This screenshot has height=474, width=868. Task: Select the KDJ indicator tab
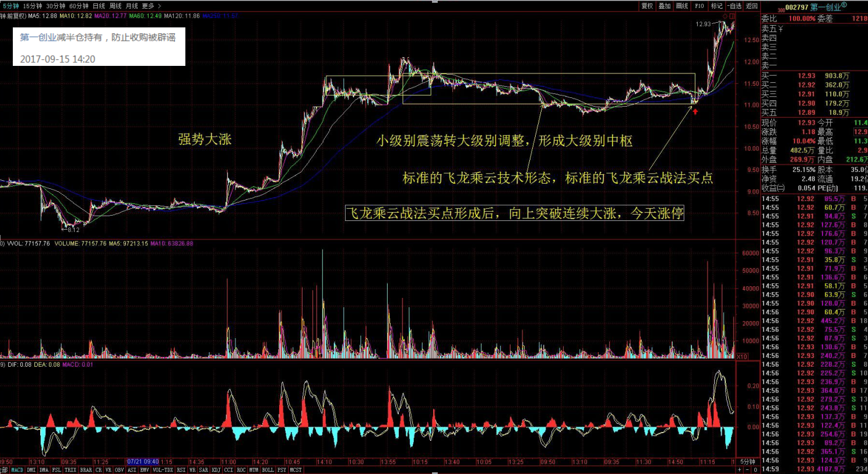pyautogui.click(x=216, y=470)
